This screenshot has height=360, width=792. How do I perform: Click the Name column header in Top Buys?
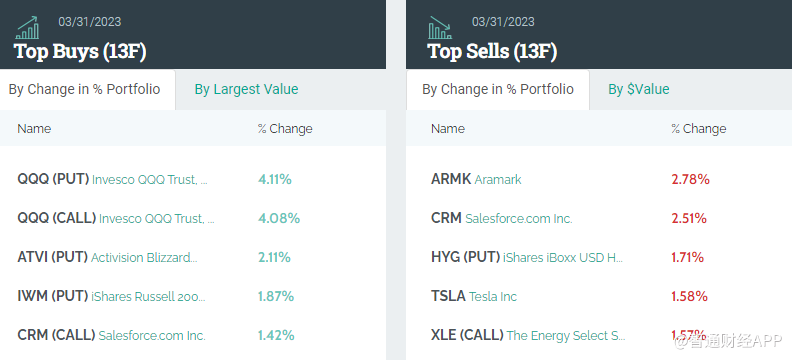coord(34,129)
